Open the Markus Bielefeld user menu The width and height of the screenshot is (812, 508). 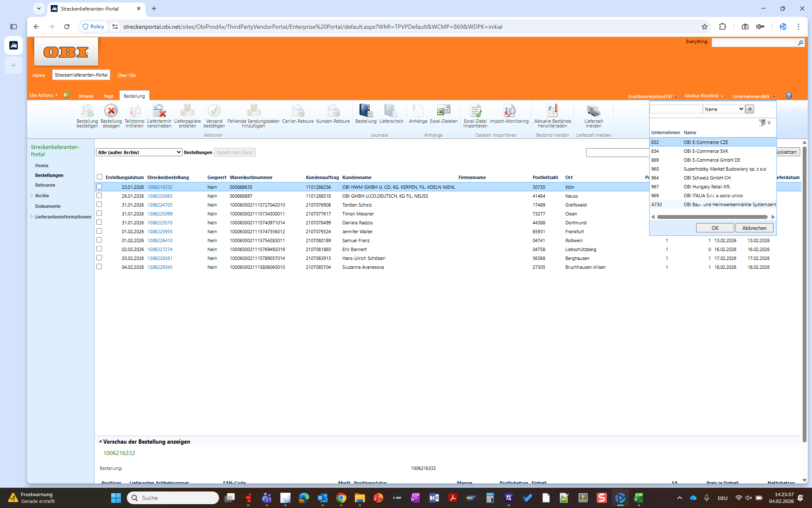(704, 96)
